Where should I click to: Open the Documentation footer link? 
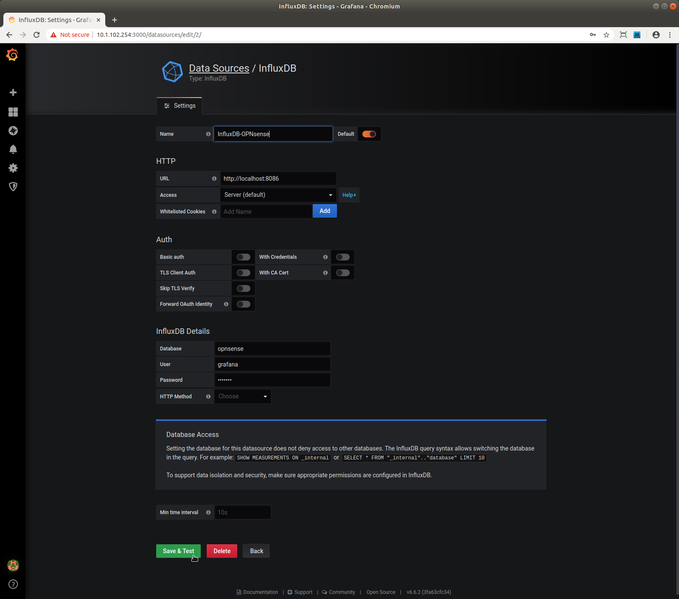click(x=257, y=592)
